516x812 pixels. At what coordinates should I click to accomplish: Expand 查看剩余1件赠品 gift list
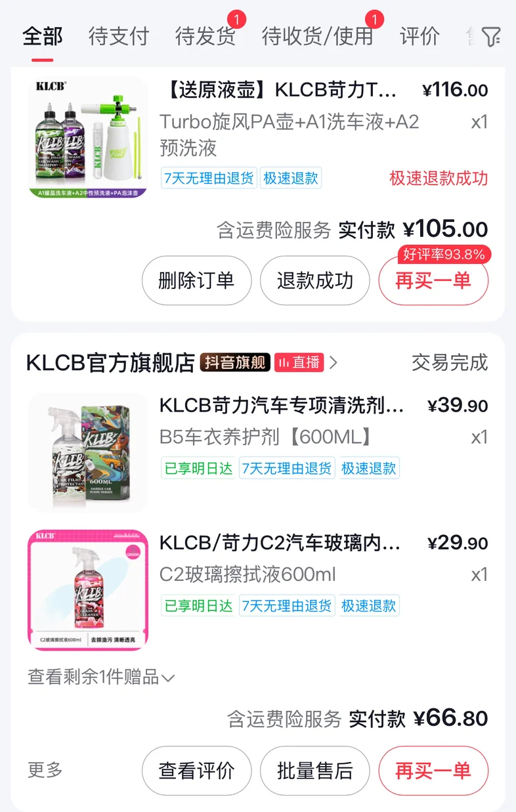tap(101, 677)
